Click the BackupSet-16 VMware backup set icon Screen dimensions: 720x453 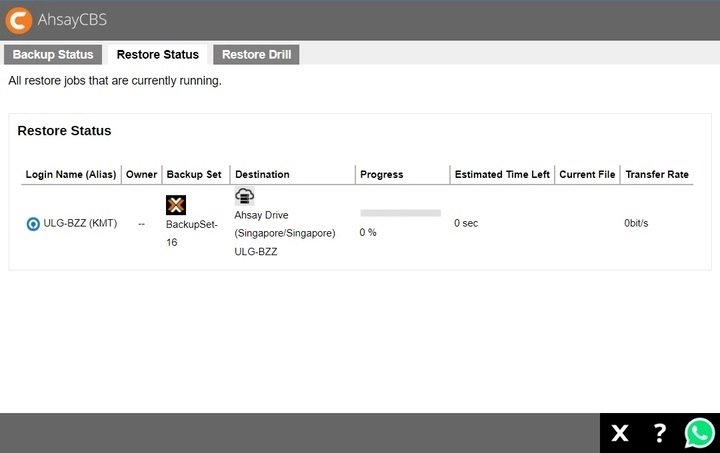pos(176,205)
